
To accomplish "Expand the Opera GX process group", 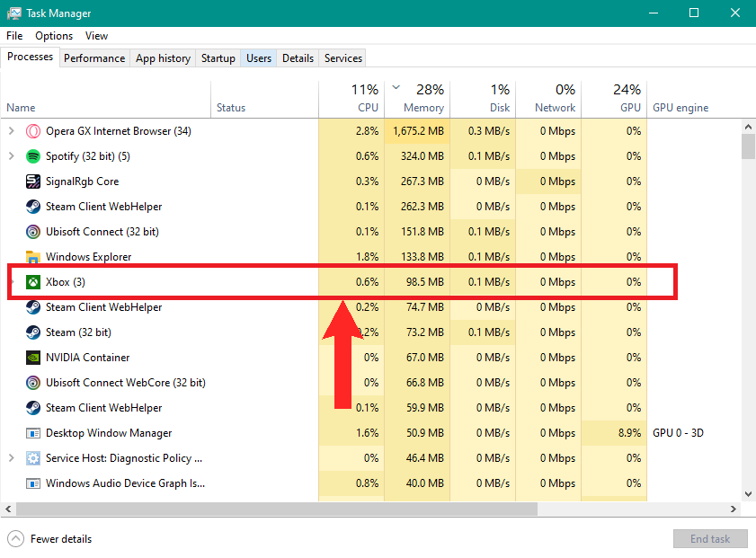I will pos(11,131).
